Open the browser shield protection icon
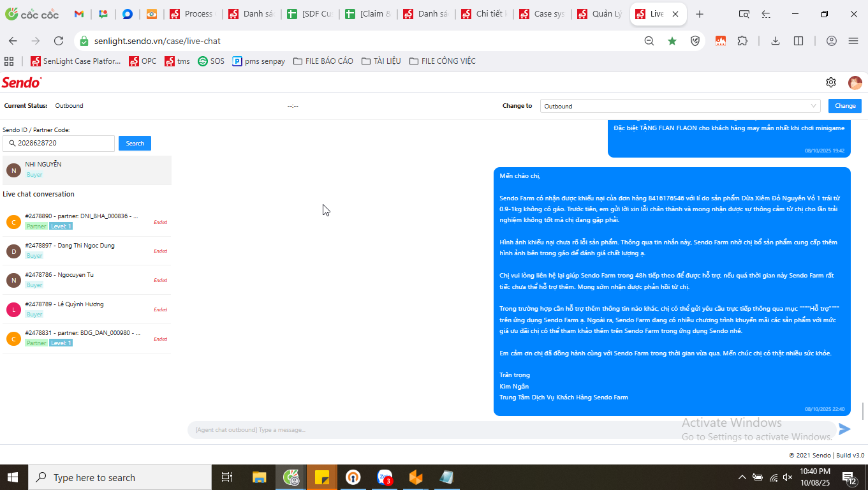The height and width of the screenshot is (490, 868). pyautogui.click(x=696, y=41)
